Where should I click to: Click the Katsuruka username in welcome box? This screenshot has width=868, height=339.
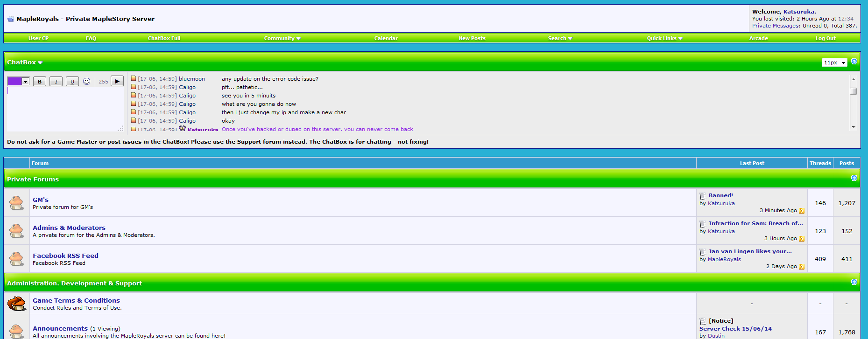click(799, 12)
